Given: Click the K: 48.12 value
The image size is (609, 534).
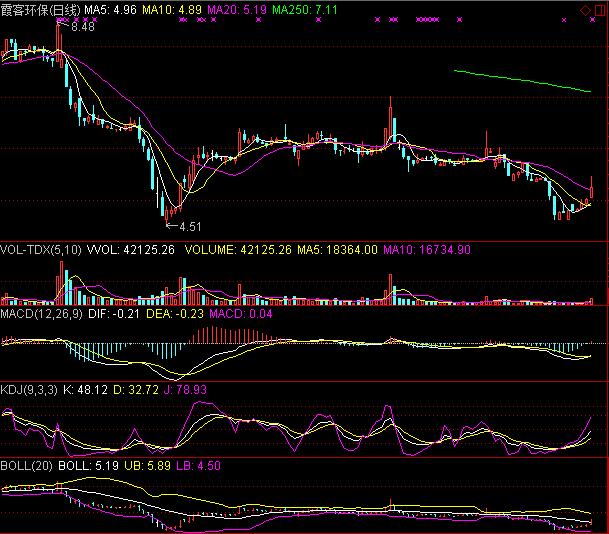Looking at the screenshot, I should click(85, 390).
